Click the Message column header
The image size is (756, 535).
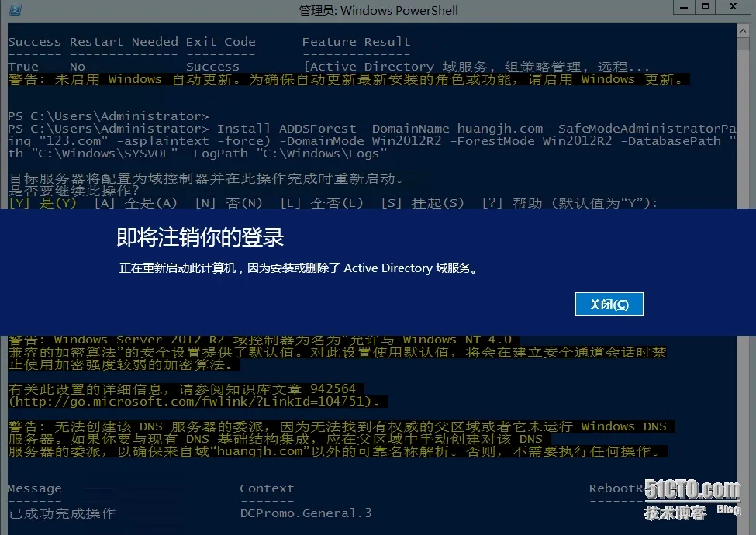pyautogui.click(x=35, y=488)
